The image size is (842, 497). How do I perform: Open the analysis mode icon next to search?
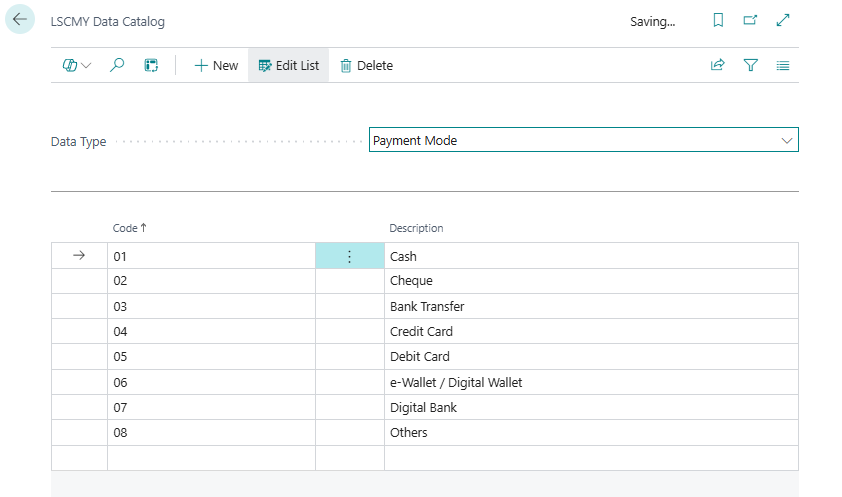pyautogui.click(x=151, y=65)
